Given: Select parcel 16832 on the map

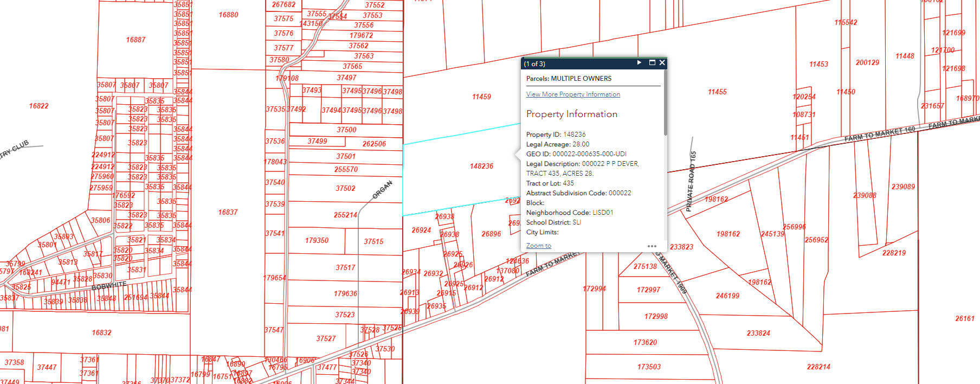Looking at the screenshot, I should pos(101,333).
